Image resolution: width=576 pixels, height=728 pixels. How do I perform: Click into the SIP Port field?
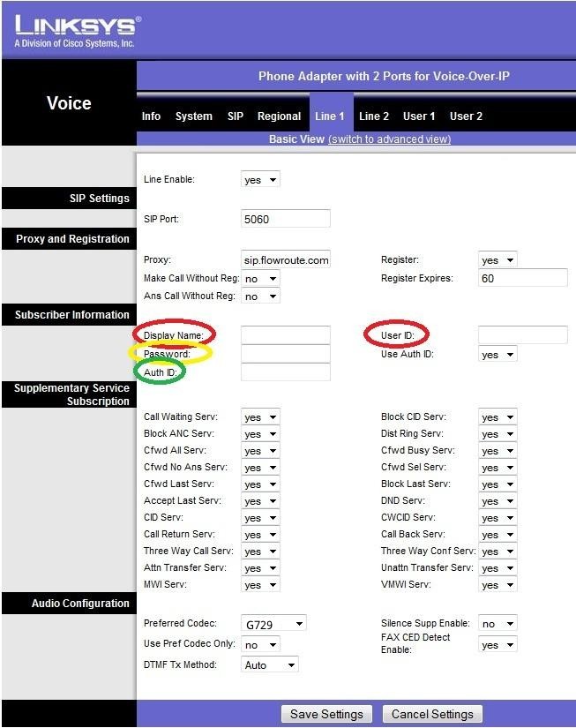(286, 219)
